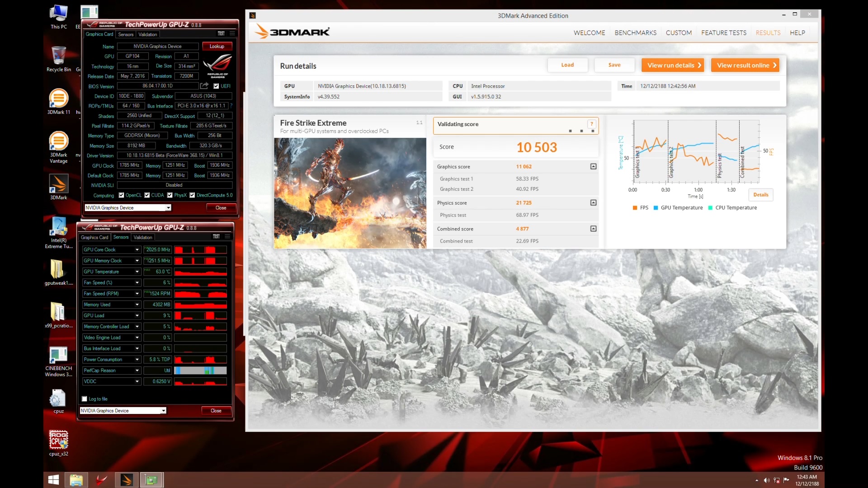
Task: Click the screenshot camera icon in upper GPU-Z window
Action: [x=221, y=33]
